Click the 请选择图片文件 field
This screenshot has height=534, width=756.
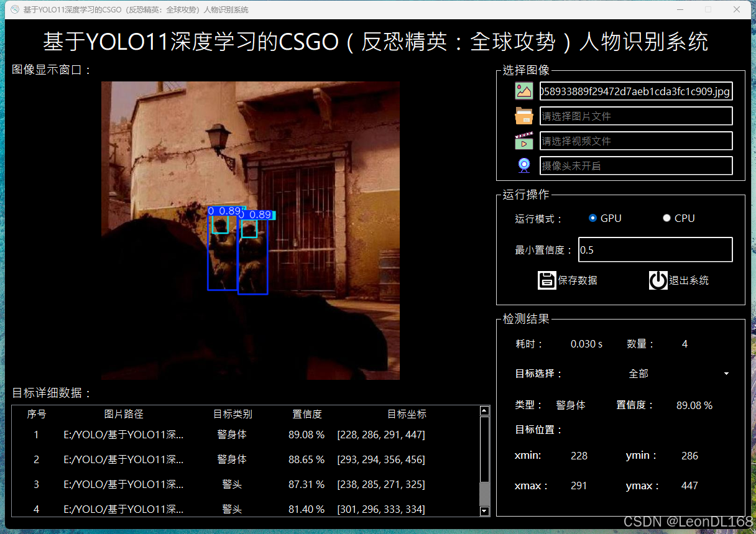(636, 116)
